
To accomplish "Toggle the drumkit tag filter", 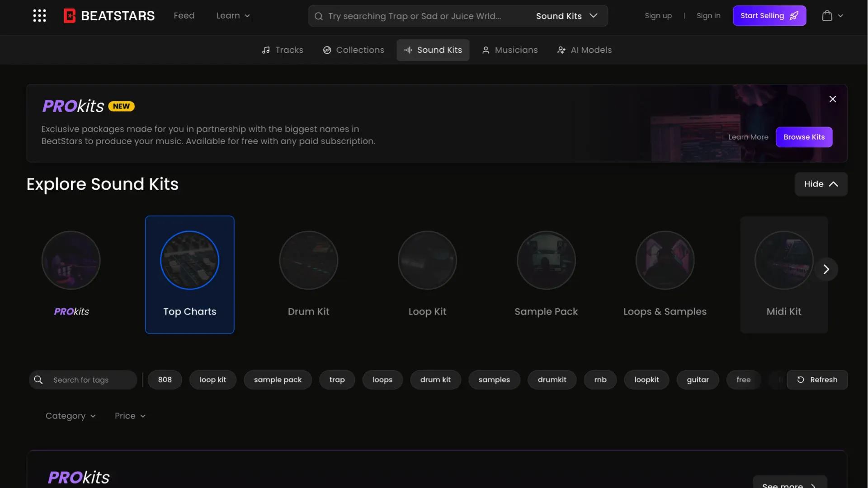I will point(552,380).
